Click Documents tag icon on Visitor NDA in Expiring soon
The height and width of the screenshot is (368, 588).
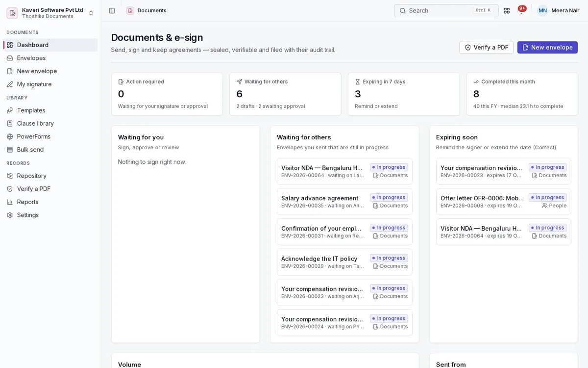tap(535, 236)
